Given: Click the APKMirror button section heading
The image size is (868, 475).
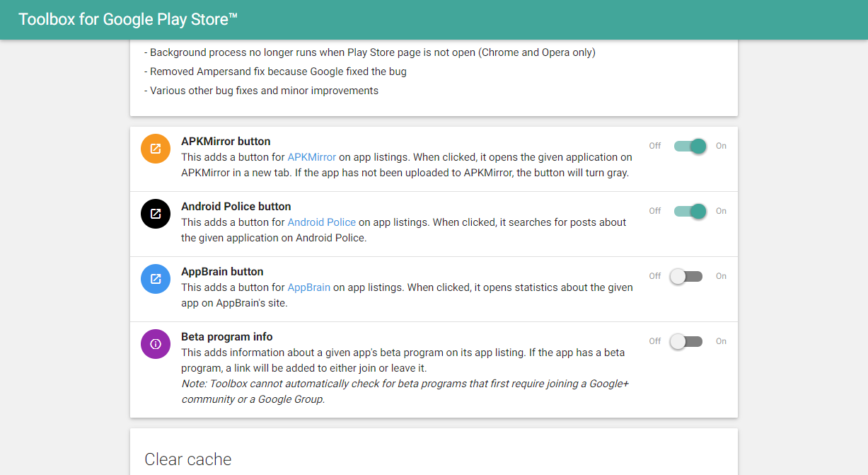Looking at the screenshot, I should [226, 141].
